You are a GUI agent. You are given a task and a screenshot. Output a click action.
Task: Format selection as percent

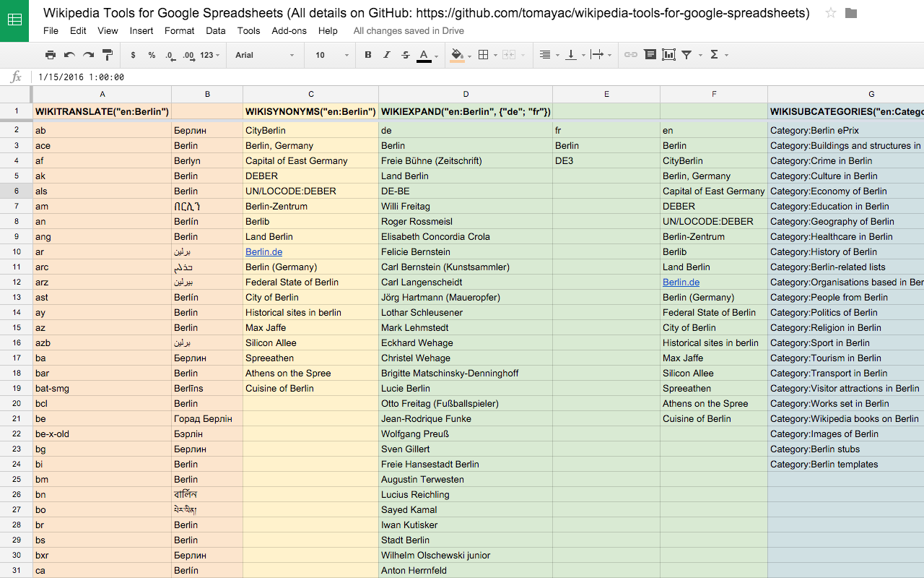pyautogui.click(x=152, y=55)
